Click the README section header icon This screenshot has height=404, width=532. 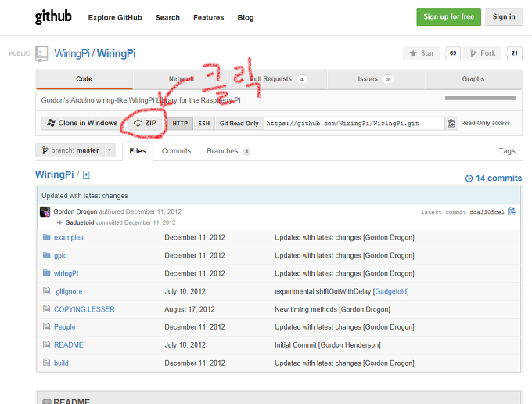(47, 402)
